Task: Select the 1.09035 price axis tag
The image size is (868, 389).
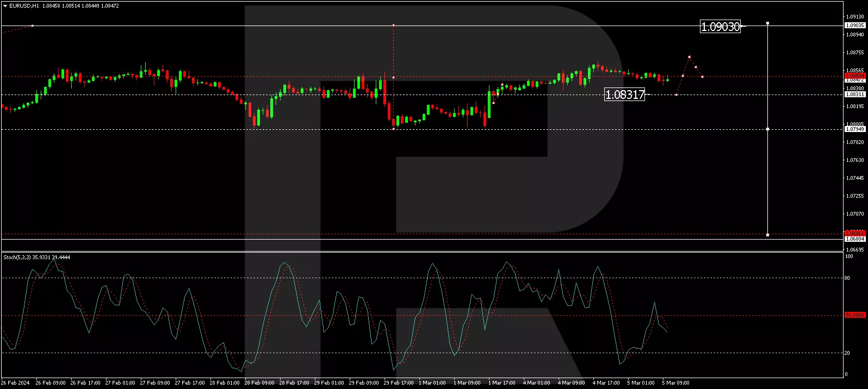Action: 854,26
